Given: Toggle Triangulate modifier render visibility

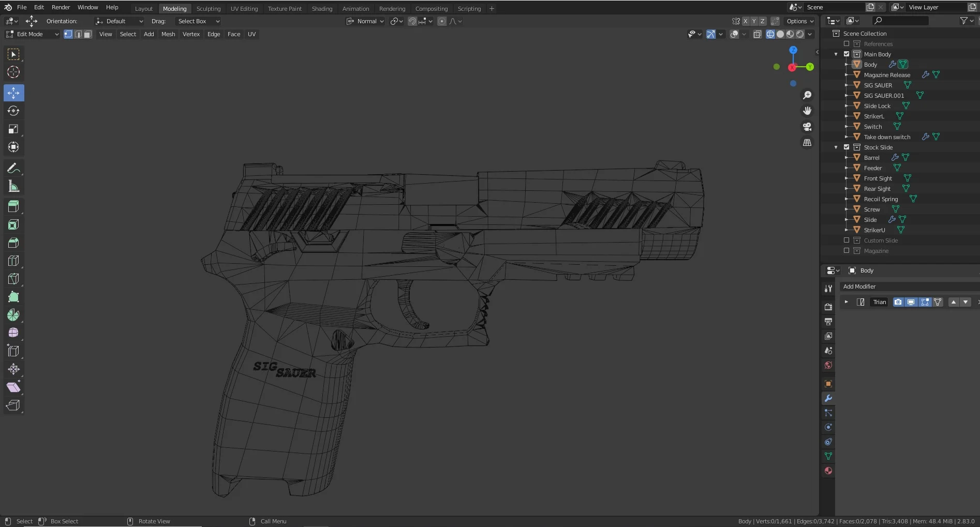Looking at the screenshot, I should (898, 302).
